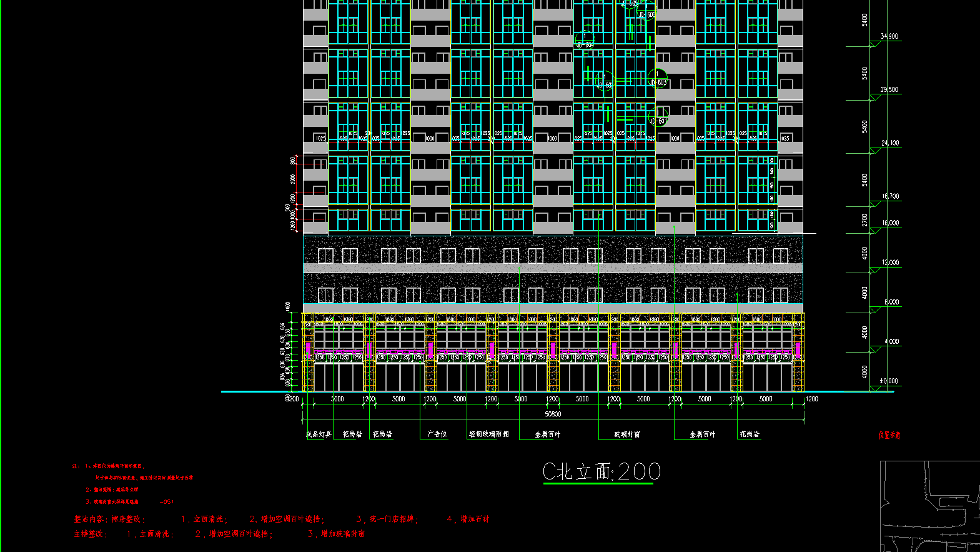Select the red "位置示意" label

[x=889, y=435]
